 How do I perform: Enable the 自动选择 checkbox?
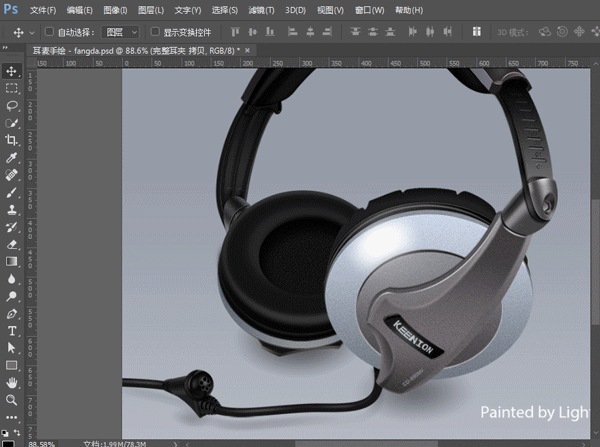tap(49, 31)
